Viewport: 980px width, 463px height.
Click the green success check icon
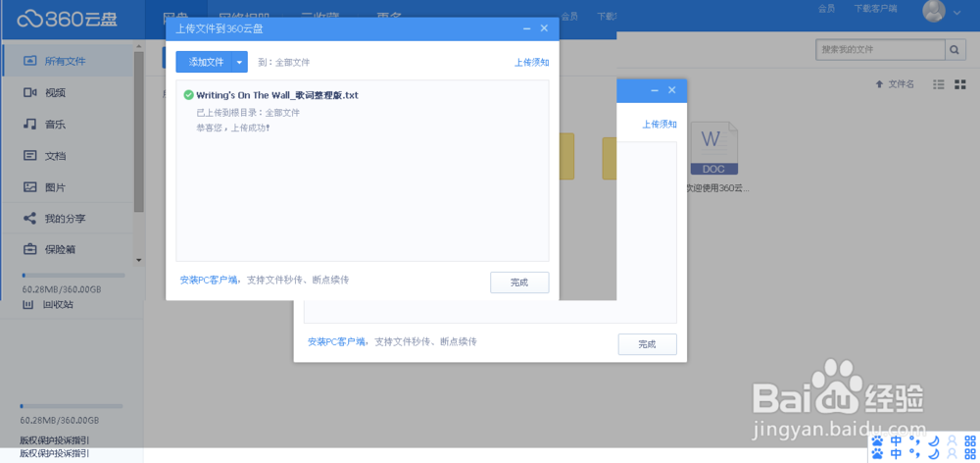188,95
